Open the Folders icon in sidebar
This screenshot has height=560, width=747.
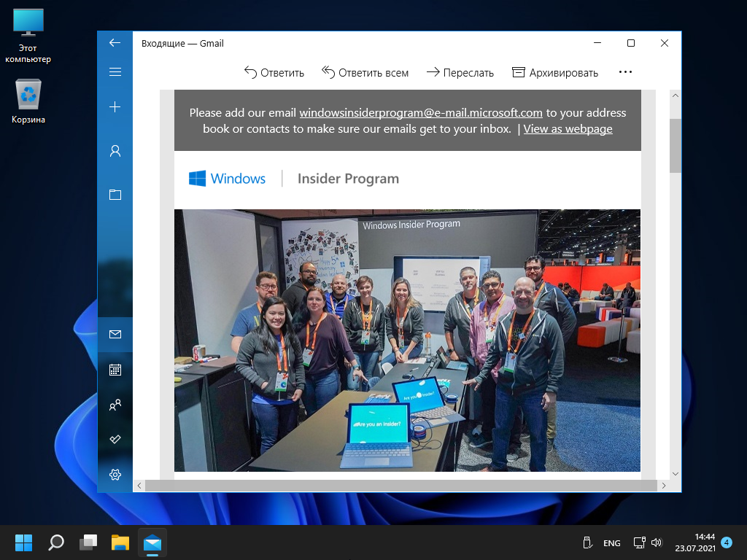tap(115, 195)
